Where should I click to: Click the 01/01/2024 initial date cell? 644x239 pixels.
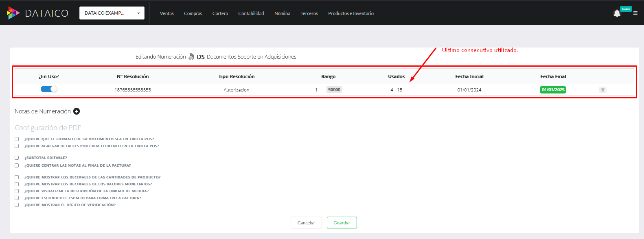pyautogui.click(x=469, y=90)
